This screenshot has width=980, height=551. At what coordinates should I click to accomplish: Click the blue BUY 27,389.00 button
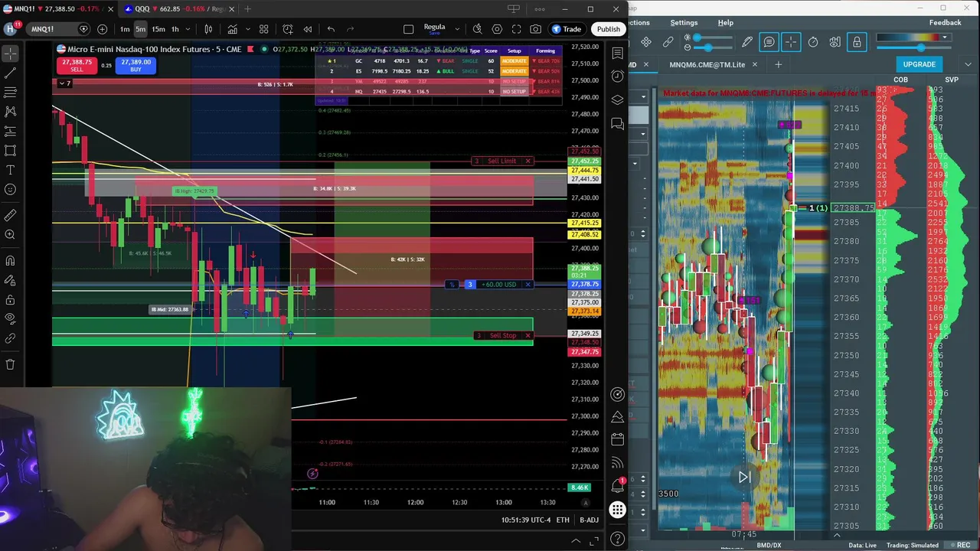136,66
